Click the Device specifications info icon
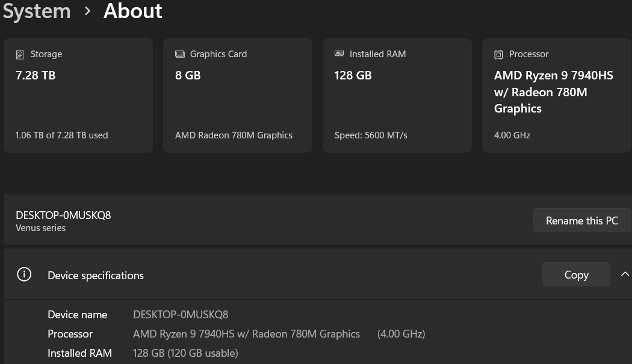 24,275
